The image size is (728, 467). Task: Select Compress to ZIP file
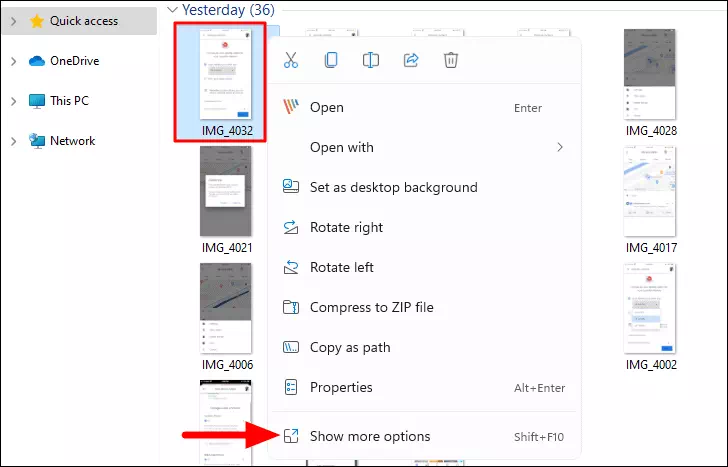423,307
